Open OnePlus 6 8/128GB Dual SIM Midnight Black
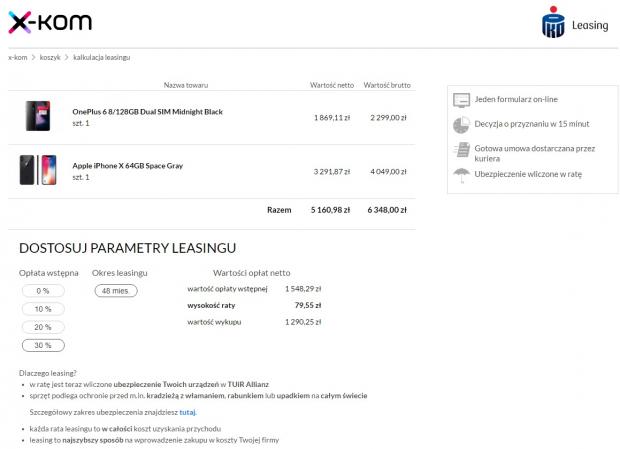This screenshot has width=620, height=449. pyautogui.click(x=147, y=112)
